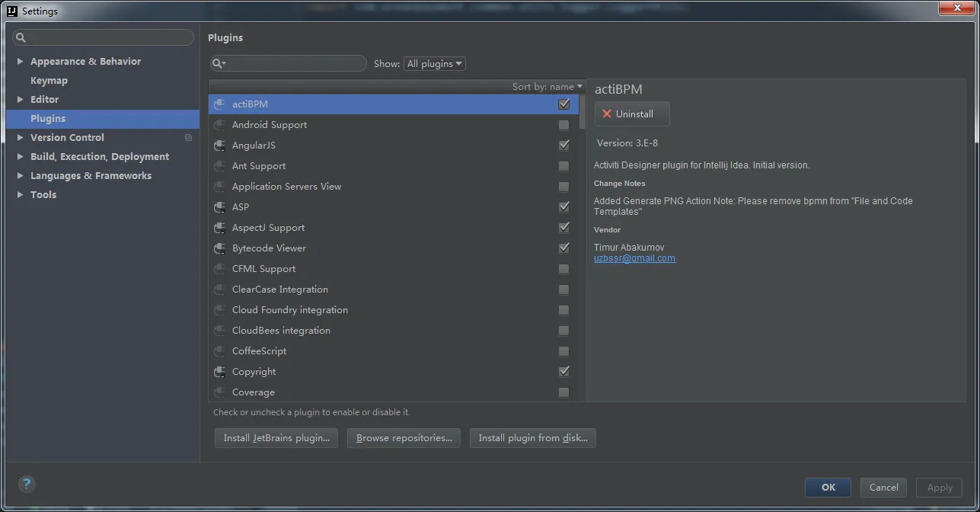Confirm with the OK button
The width and height of the screenshot is (980, 512).
(828, 488)
